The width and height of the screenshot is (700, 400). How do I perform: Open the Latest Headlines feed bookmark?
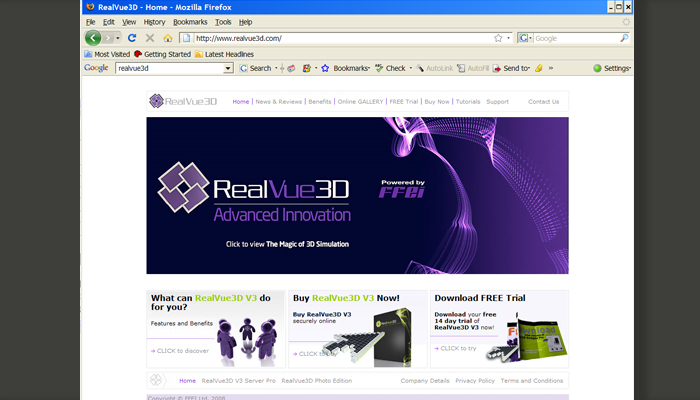point(224,54)
